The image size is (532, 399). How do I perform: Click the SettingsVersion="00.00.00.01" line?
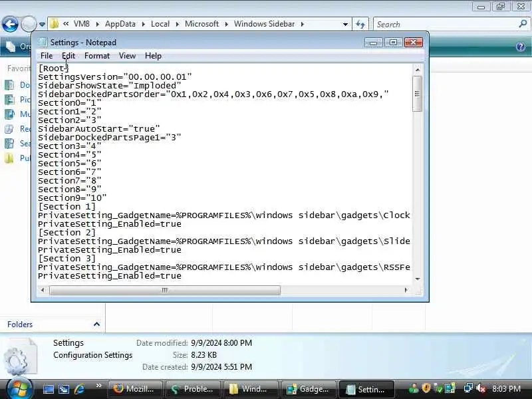pos(114,77)
